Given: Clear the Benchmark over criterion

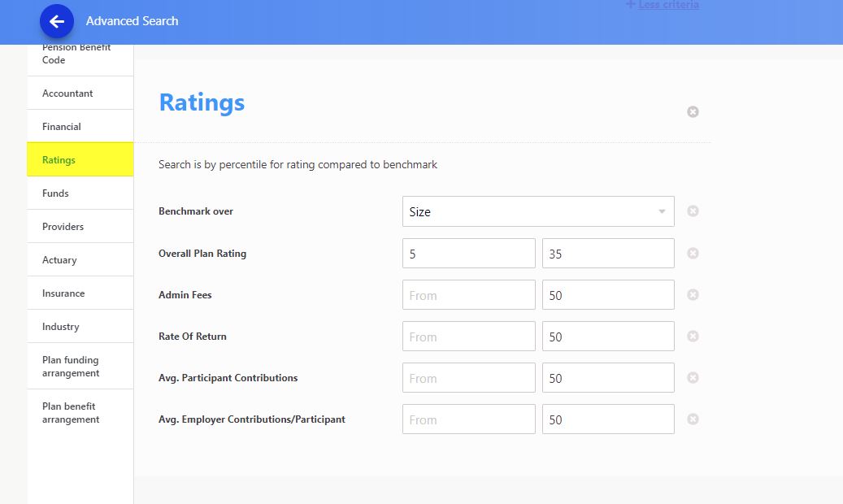Looking at the screenshot, I should point(693,211).
